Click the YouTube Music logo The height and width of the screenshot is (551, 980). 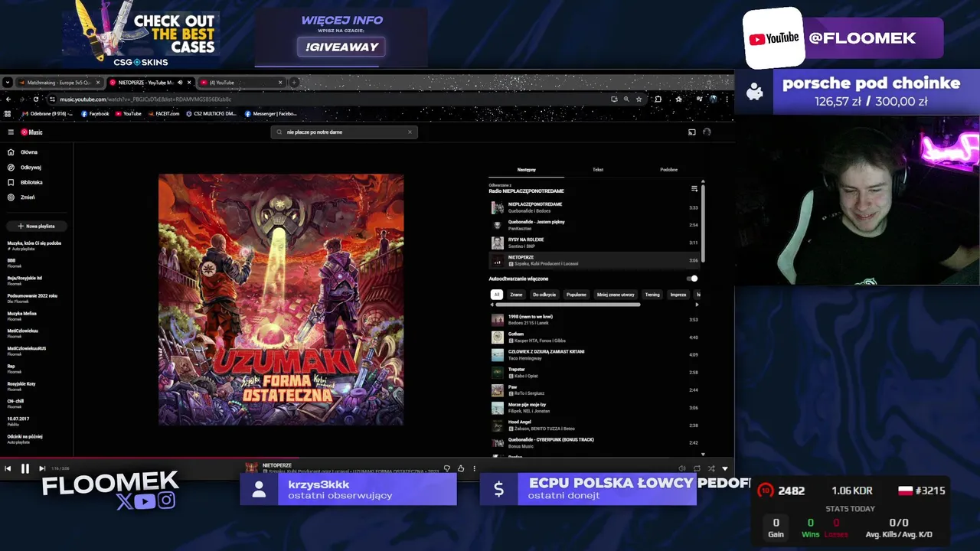coord(32,132)
